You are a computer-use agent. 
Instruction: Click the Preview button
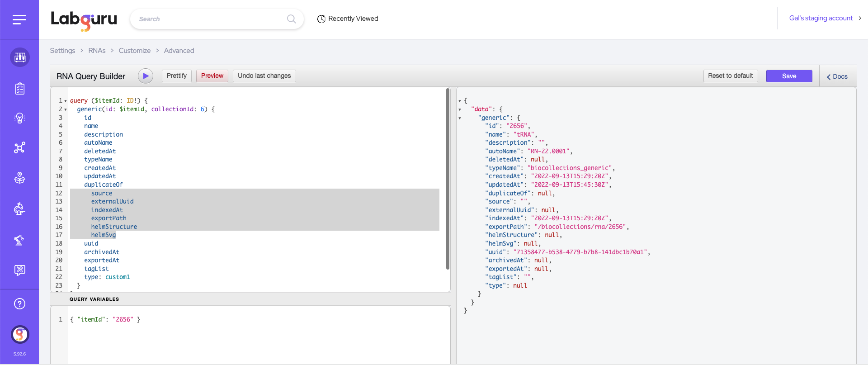point(212,76)
